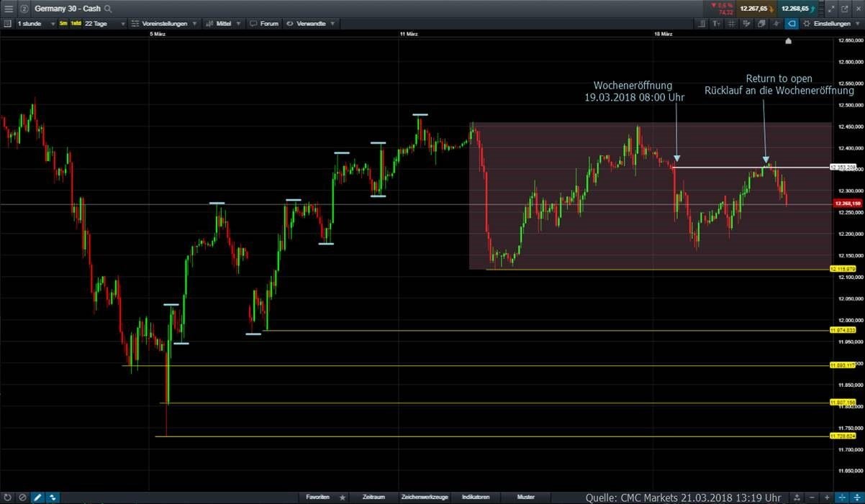This screenshot has height=504, width=865.
Task: Toggle the grid icon in the chart toolbar
Action: tap(731, 24)
